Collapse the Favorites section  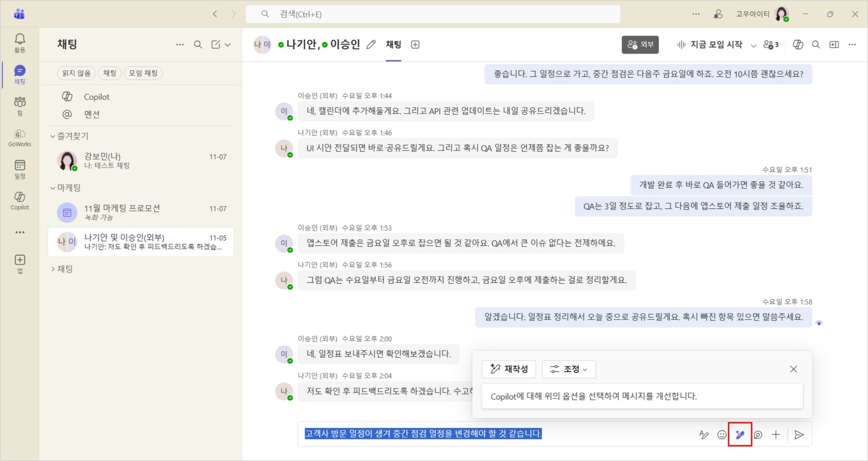click(x=53, y=136)
